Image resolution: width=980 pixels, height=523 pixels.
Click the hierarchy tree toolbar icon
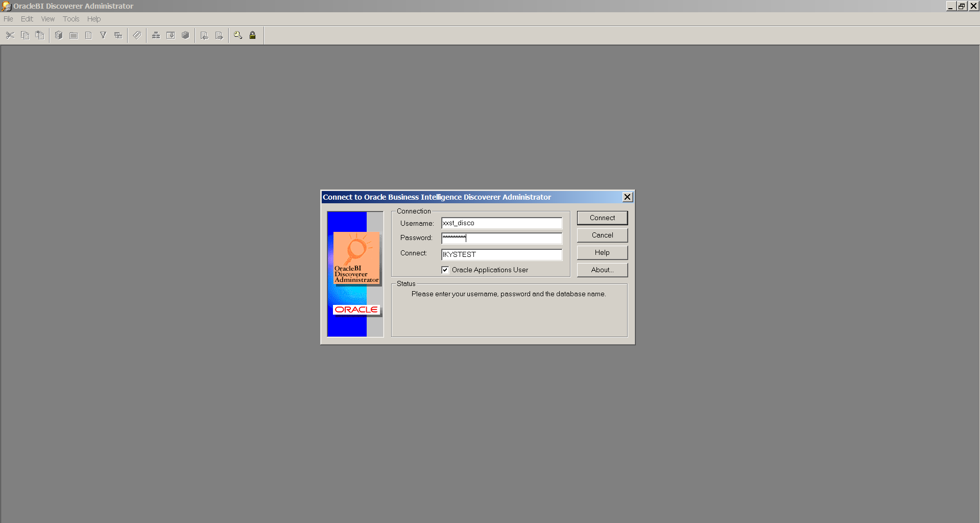coord(156,35)
